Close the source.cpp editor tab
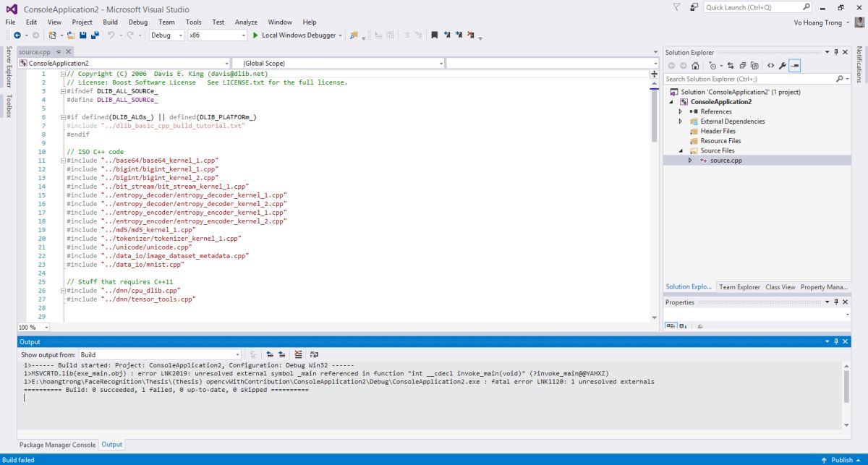The height and width of the screenshot is (465, 868). [x=69, y=52]
